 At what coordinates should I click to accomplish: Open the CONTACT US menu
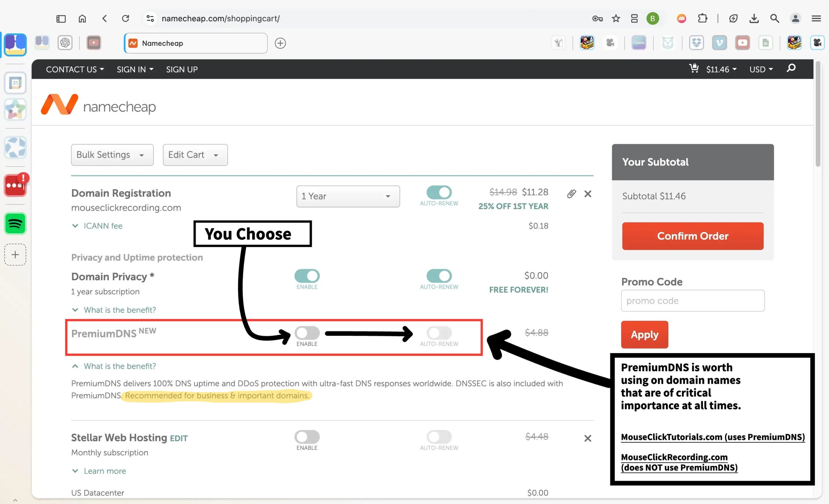click(x=75, y=69)
